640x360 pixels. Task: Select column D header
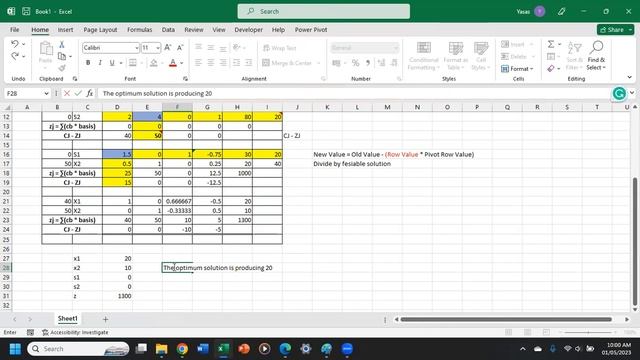(117, 107)
